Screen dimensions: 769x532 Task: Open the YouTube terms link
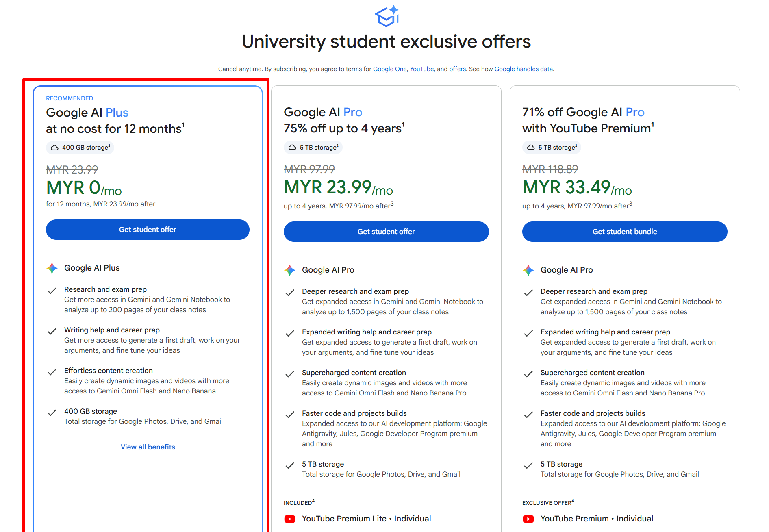[422, 69]
